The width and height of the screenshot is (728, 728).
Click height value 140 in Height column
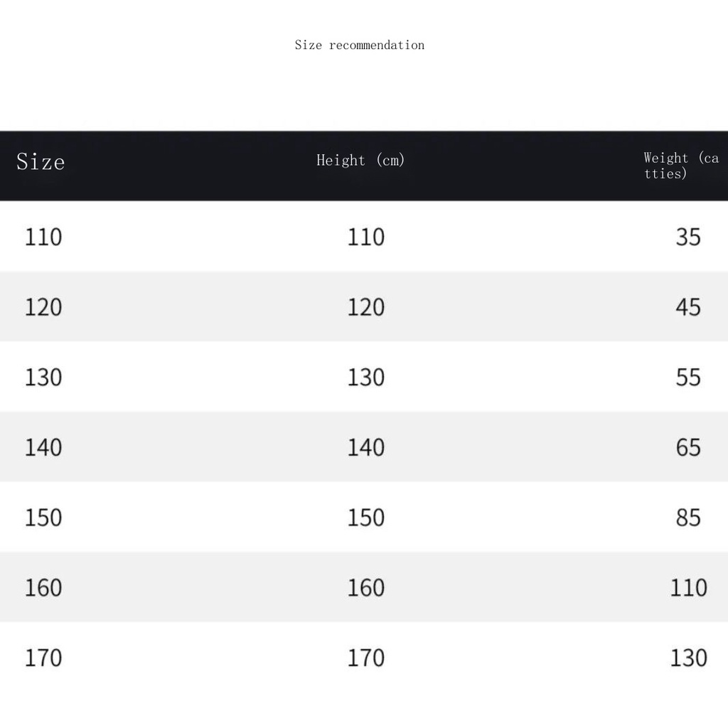365,447
